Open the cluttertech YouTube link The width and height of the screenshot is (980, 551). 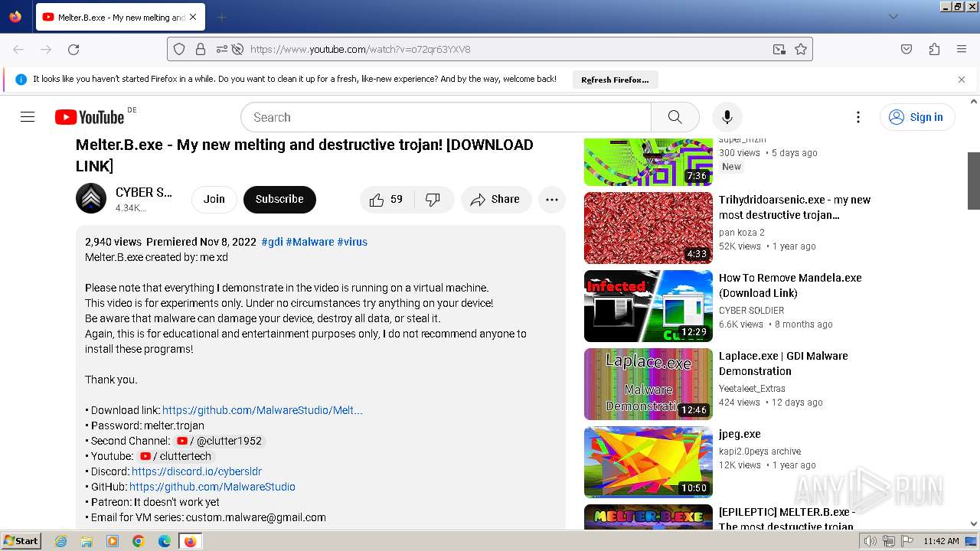point(175,456)
